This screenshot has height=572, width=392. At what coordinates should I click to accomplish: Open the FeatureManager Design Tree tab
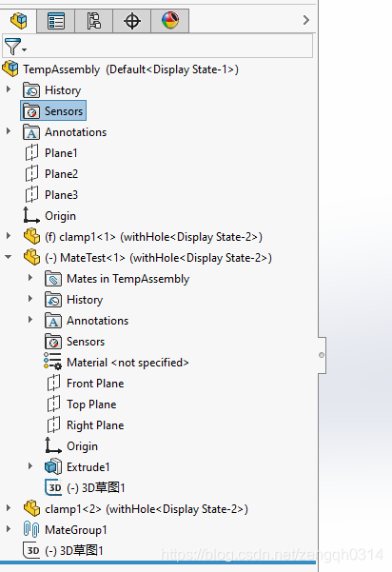(x=19, y=20)
